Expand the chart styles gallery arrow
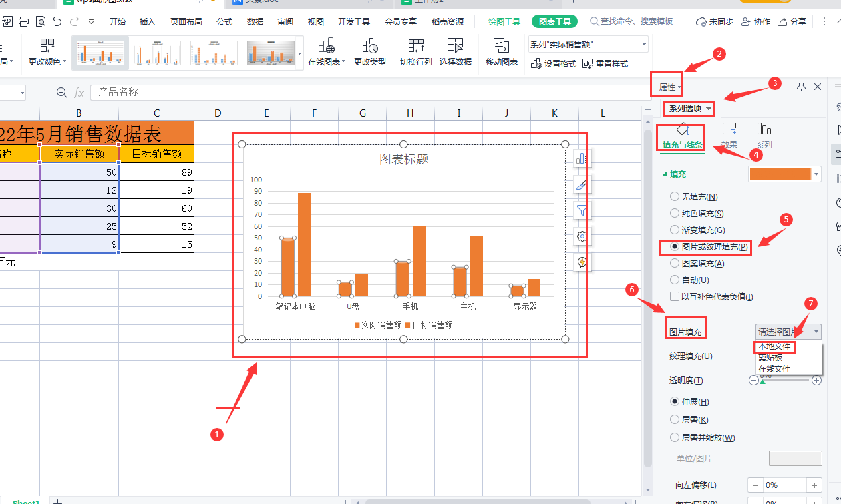Viewport: 841px width, 504px height. (300, 53)
